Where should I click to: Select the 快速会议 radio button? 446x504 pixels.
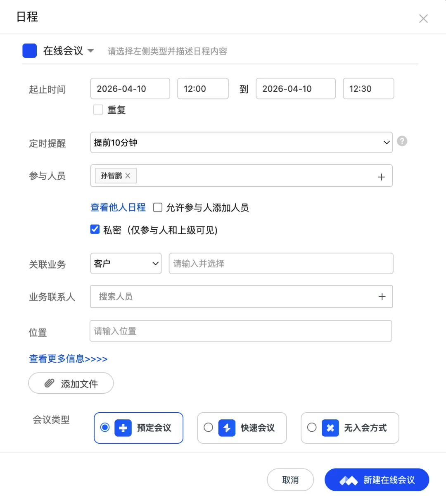coord(209,428)
